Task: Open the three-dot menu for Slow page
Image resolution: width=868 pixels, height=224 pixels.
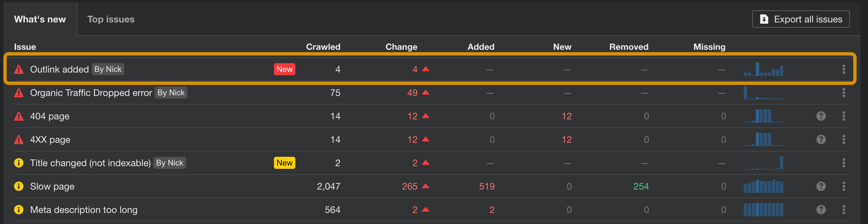Action: pyautogui.click(x=844, y=186)
